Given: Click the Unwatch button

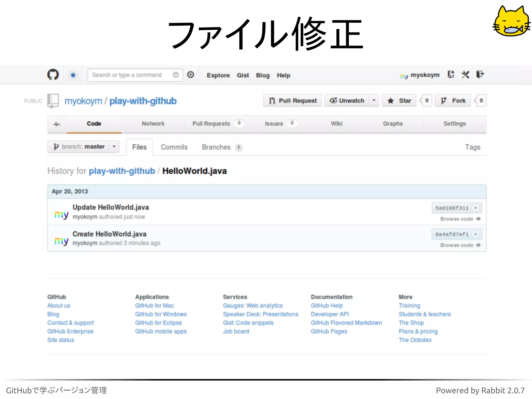Looking at the screenshot, I should pos(347,101).
